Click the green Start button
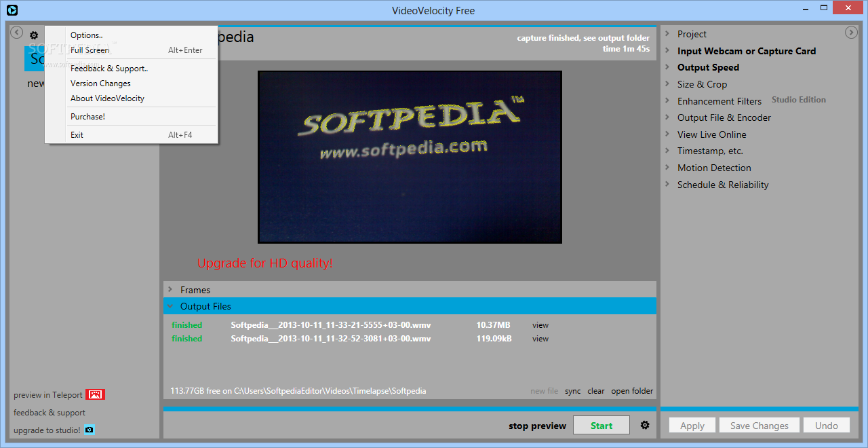The image size is (868, 448). coord(601,426)
